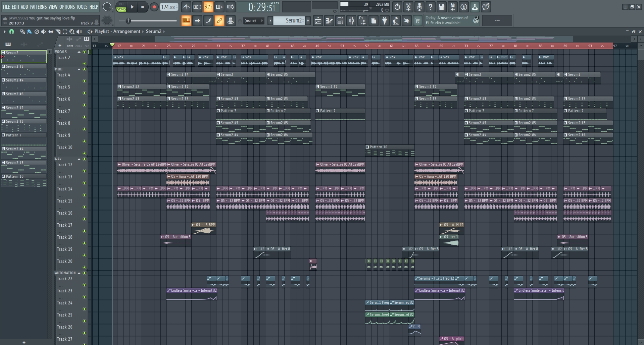Open the FILE menu
Image resolution: width=644 pixels, height=345 pixels.
coord(6,7)
